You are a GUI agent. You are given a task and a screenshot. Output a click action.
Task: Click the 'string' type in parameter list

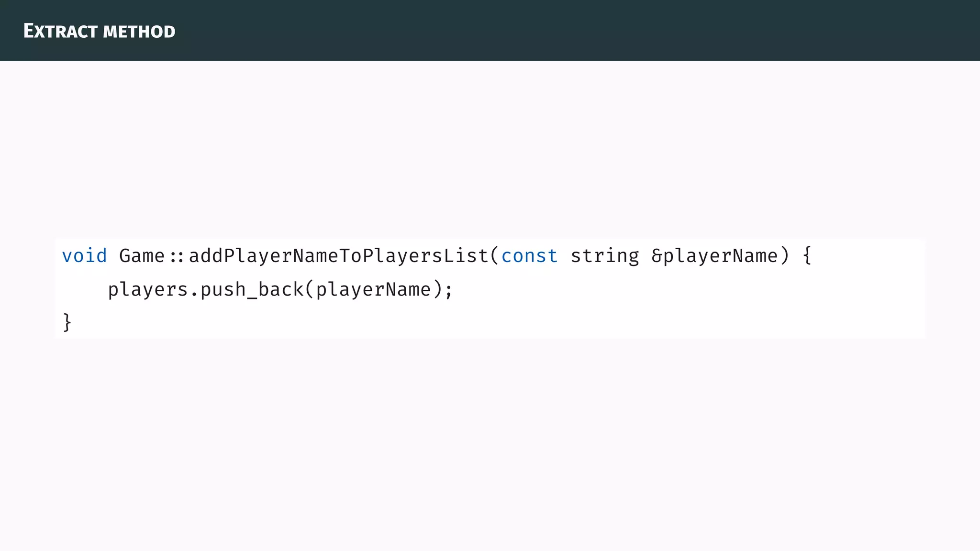coord(604,256)
